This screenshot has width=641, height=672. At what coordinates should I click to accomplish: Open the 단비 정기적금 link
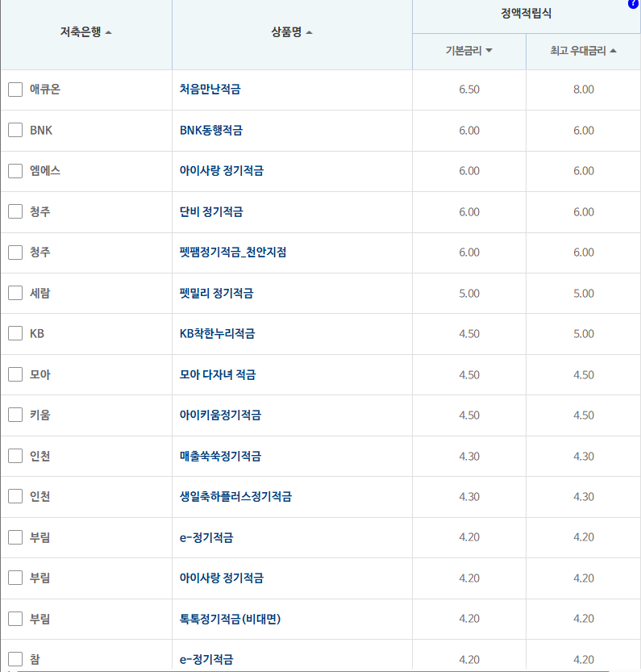point(211,211)
